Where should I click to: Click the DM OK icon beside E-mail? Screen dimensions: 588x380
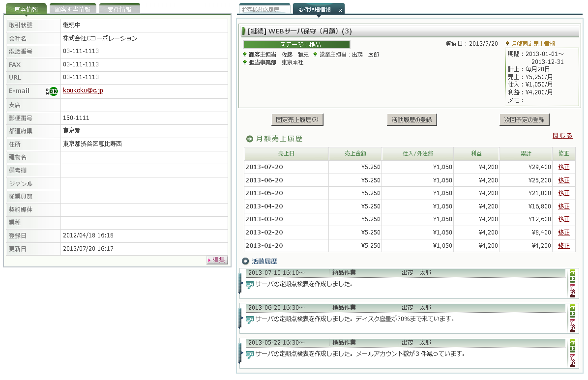52,91
